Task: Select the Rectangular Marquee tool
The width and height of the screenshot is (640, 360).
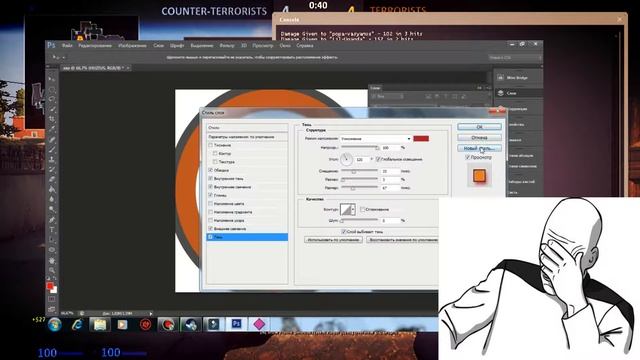Action: (x=52, y=89)
